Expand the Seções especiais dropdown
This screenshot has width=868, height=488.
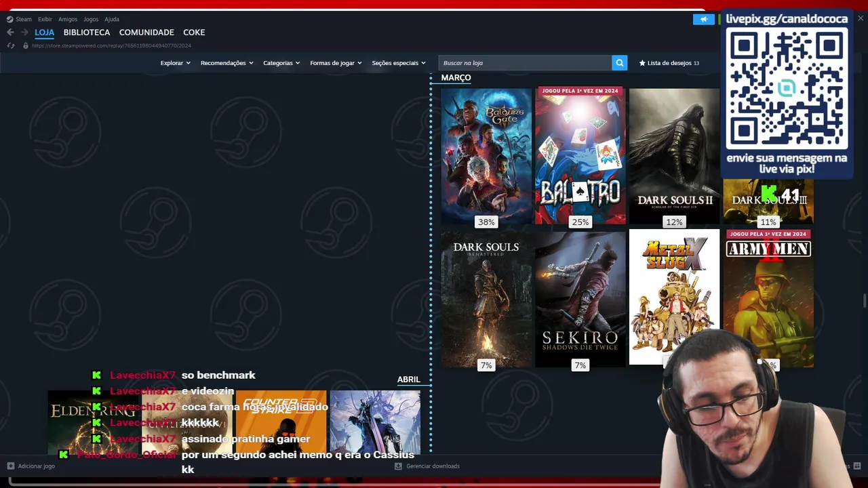[399, 63]
